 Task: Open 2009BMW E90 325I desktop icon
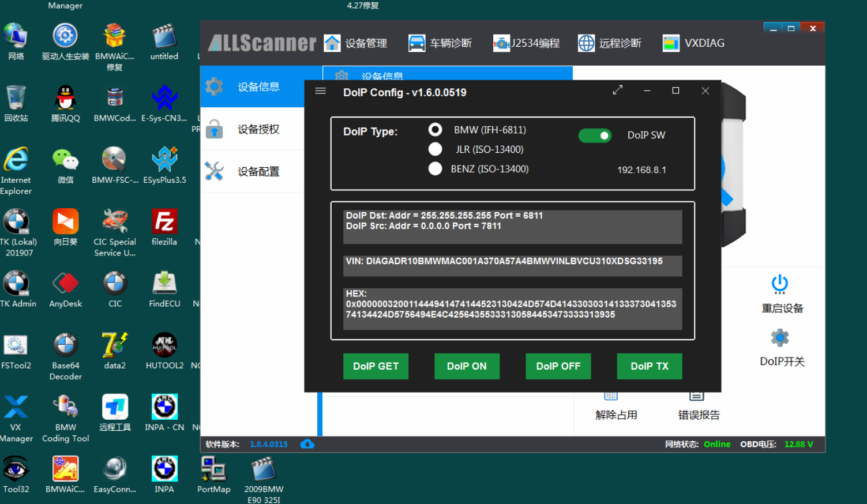coord(264,480)
